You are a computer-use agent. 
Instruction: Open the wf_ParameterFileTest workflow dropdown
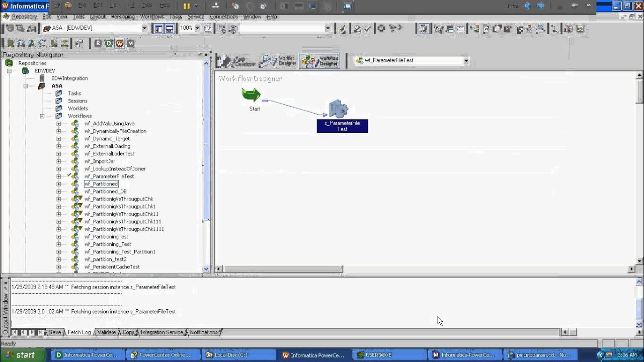(x=466, y=61)
